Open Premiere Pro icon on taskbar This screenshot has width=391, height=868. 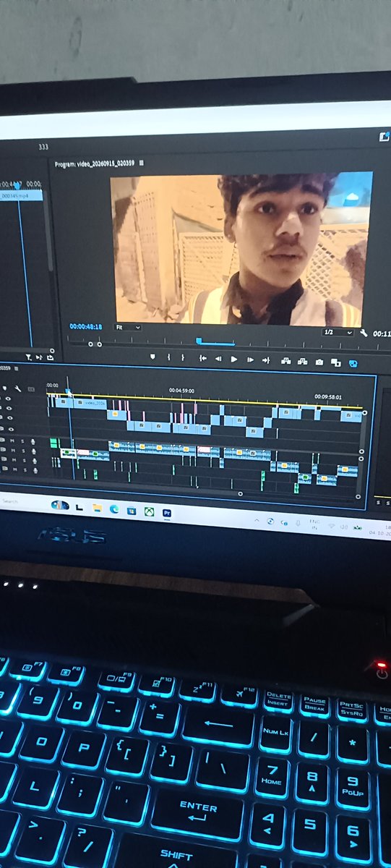click(x=167, y=512)
